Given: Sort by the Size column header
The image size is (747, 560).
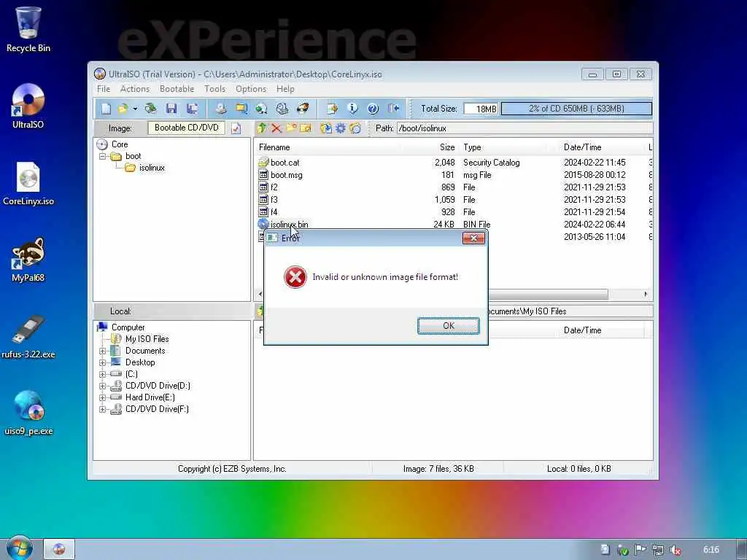Looking at the screenshot, I should click(447, 147).
